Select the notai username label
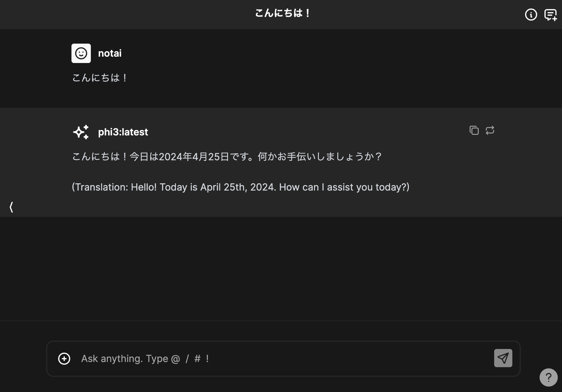 tap(110, 53)
